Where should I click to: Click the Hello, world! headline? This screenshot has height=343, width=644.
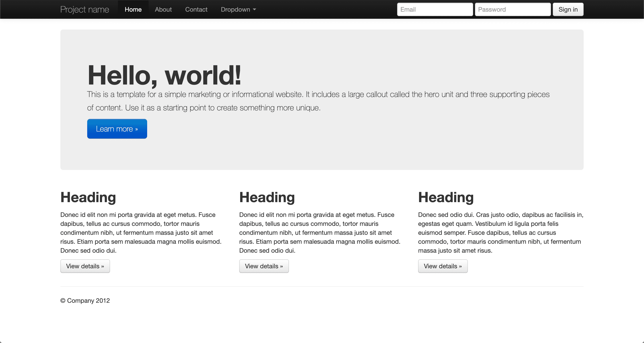click(164, 75)
